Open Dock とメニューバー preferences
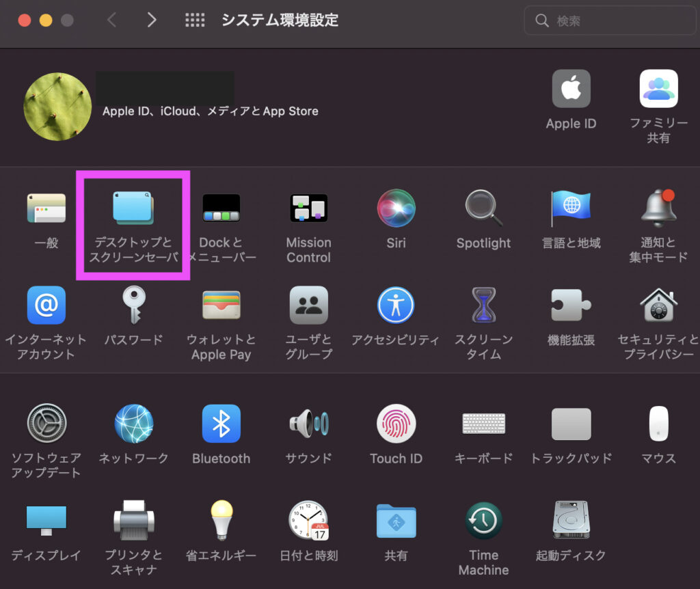 221,208
